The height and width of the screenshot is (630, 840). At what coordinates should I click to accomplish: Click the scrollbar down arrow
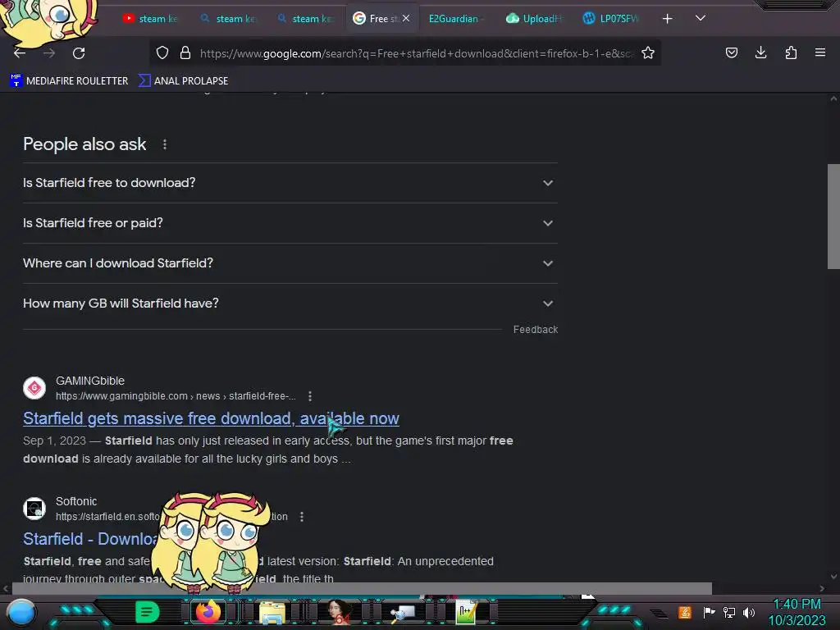tap(833, 577)
